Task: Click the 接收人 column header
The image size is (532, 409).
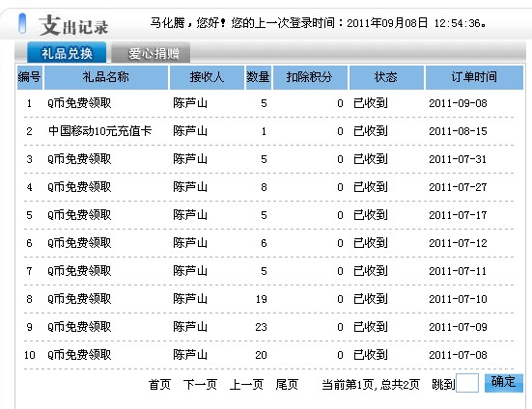Action: pos(207,77)
